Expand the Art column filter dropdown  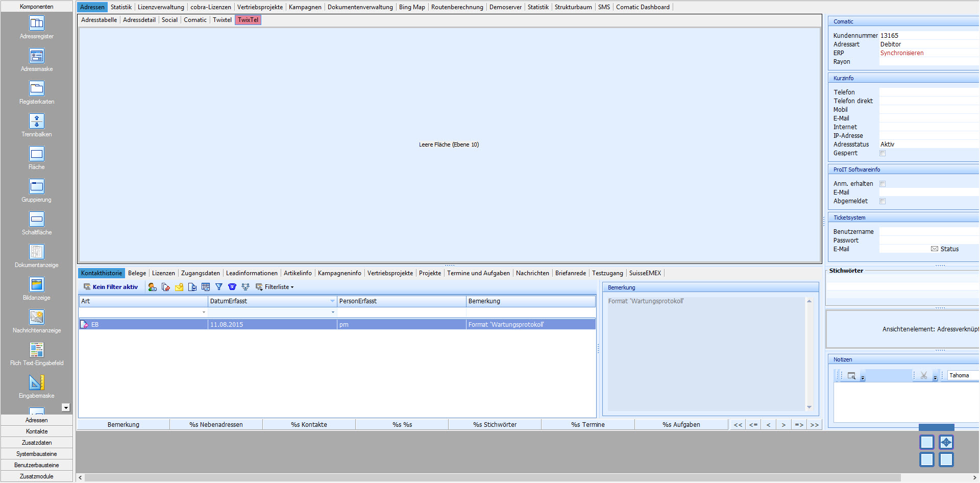pyautogui.click(x=204, y=312)
